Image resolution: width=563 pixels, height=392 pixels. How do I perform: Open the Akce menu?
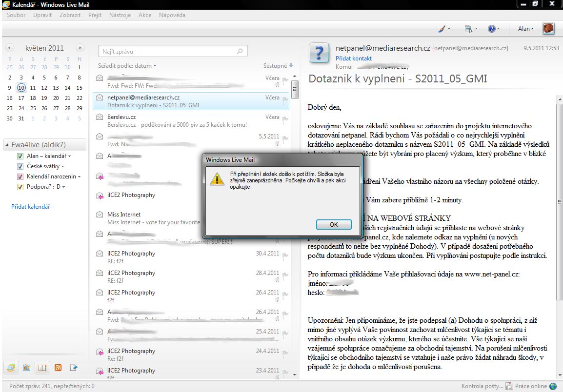145,15
